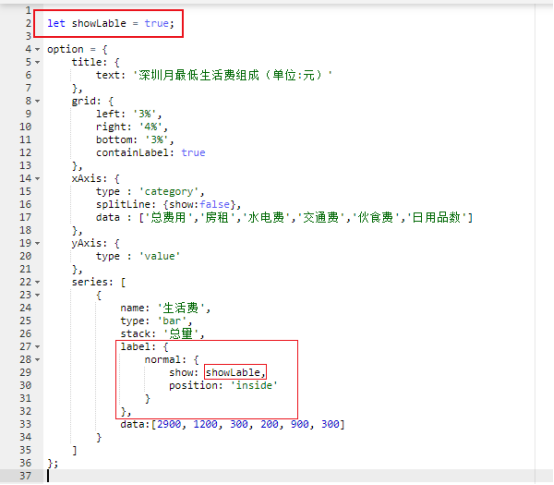
Task: Click data value 200
Action: 270,424
